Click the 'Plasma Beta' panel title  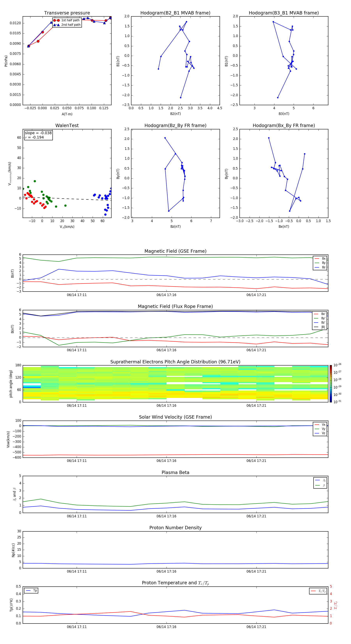(x=175, y=473)
